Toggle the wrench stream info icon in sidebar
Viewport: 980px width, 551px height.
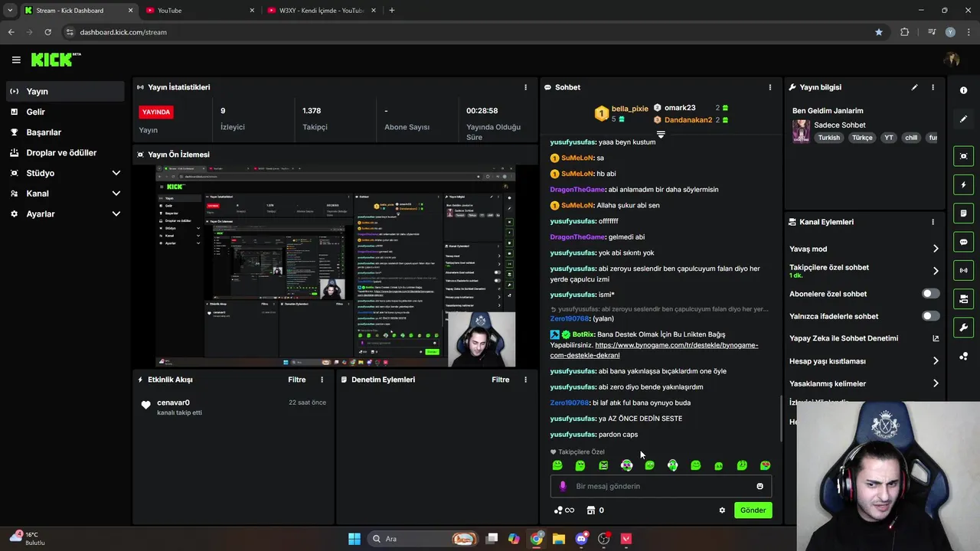[x=963, y=328]
